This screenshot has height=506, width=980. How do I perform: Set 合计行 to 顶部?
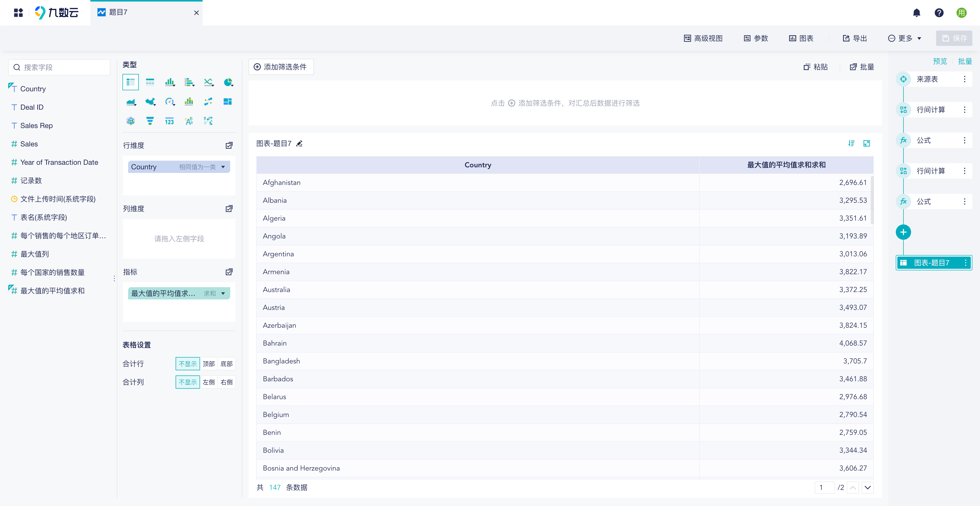[x=209, y=364]
